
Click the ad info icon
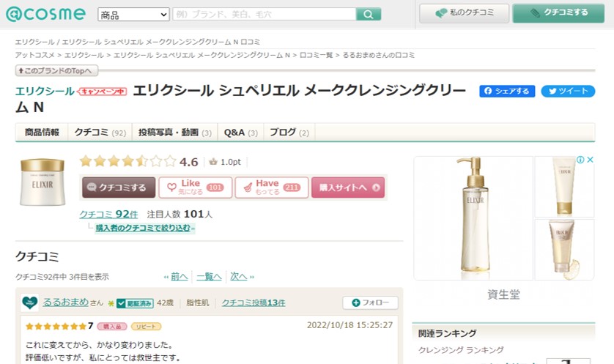tap(580, 160)
